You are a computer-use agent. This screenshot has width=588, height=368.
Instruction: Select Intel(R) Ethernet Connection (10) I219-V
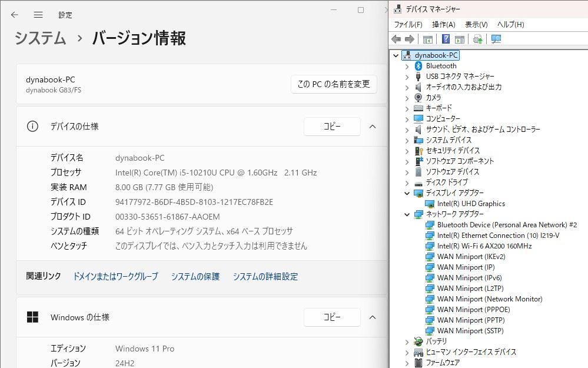[499, 236]
